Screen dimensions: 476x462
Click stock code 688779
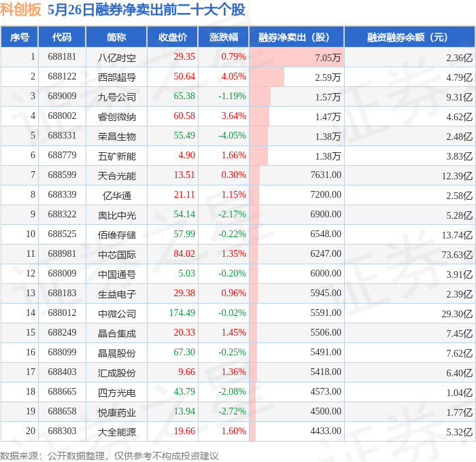(62, 156)
